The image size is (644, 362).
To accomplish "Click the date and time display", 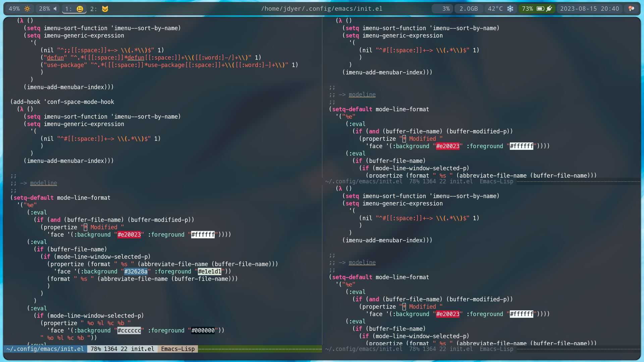I will coord(589,9).
